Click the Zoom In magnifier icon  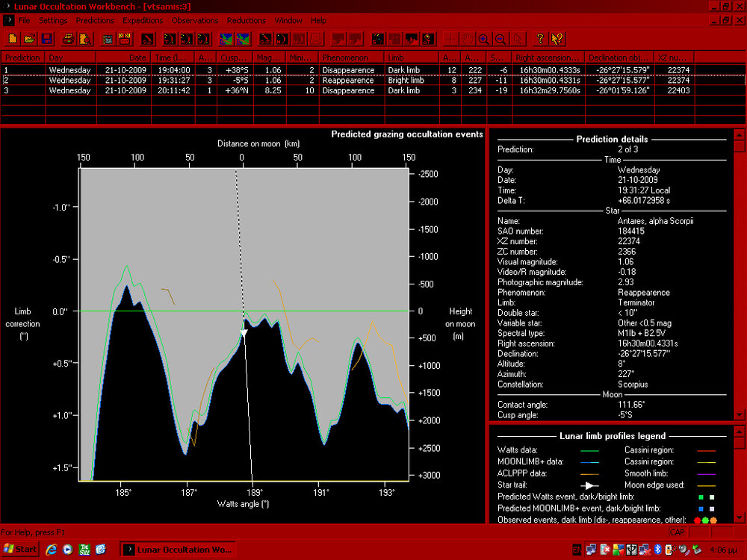pyautogui.click(x=483, y=38)
